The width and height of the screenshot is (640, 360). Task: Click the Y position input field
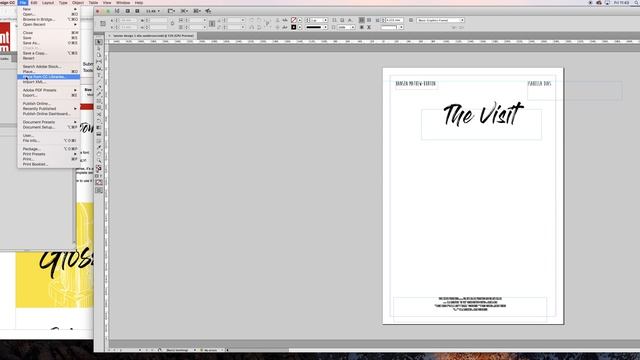129,27
